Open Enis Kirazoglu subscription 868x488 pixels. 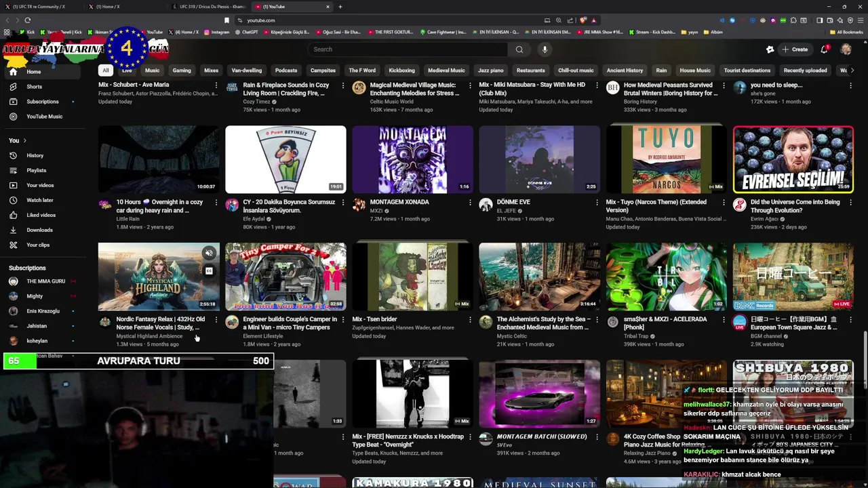click(42, 311)
